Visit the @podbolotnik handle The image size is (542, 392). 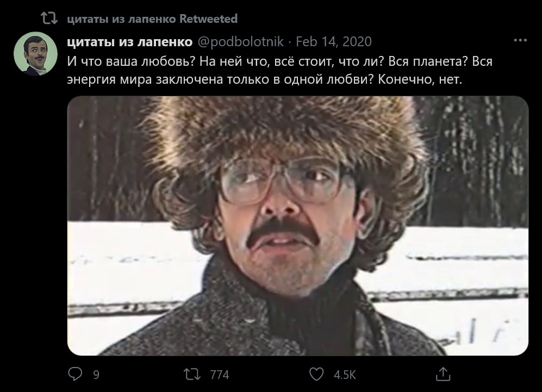pos(241,42)
